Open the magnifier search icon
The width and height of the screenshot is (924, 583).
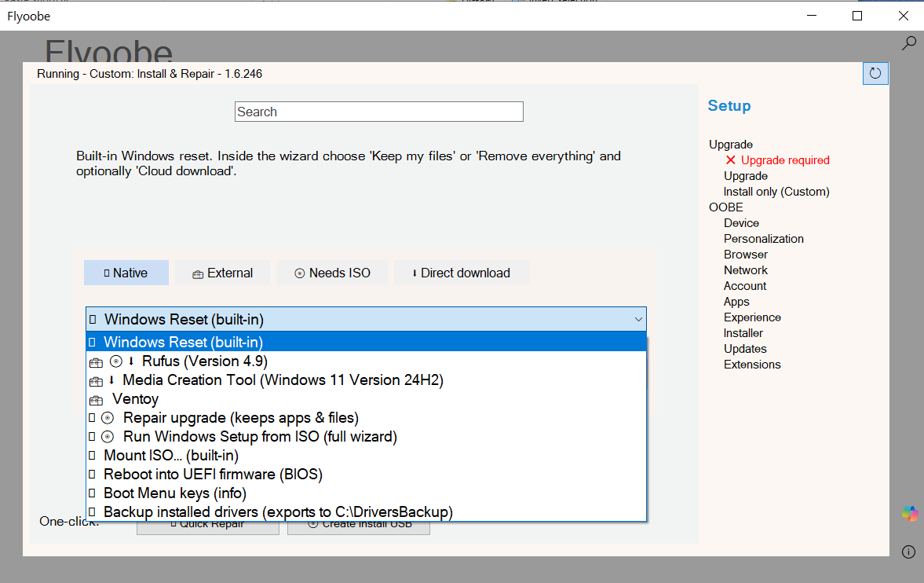[908, 43]
